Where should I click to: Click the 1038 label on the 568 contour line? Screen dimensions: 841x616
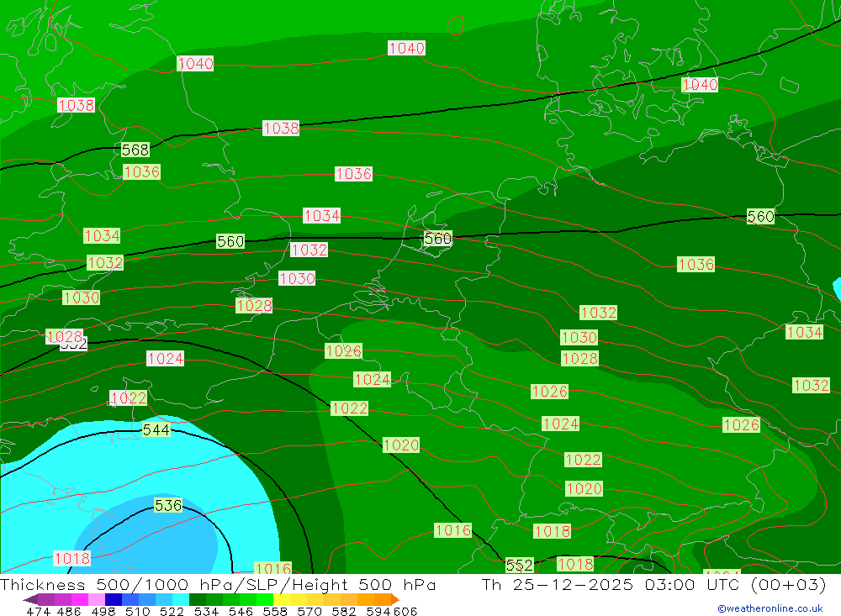[x=281, y=129]
